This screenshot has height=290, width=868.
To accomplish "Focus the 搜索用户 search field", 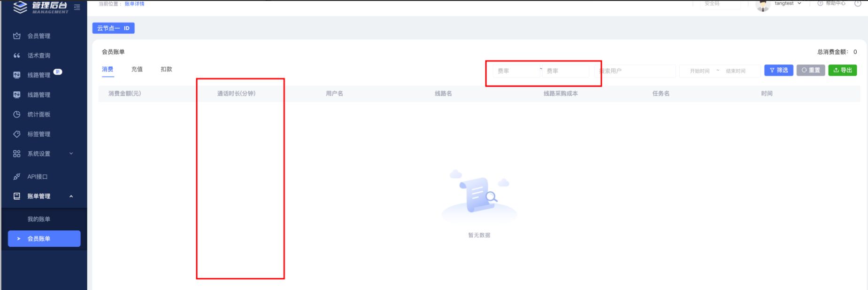I will [636, 71].
